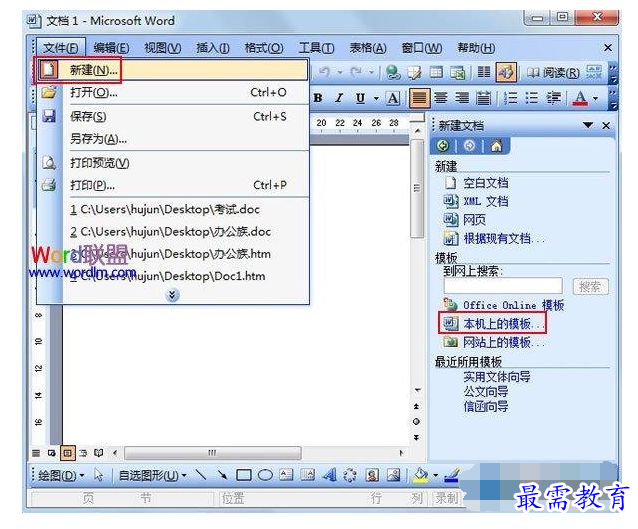638x529 pixels.
Task: Click the 搜索 search button
Action: [x=590, y=286]
